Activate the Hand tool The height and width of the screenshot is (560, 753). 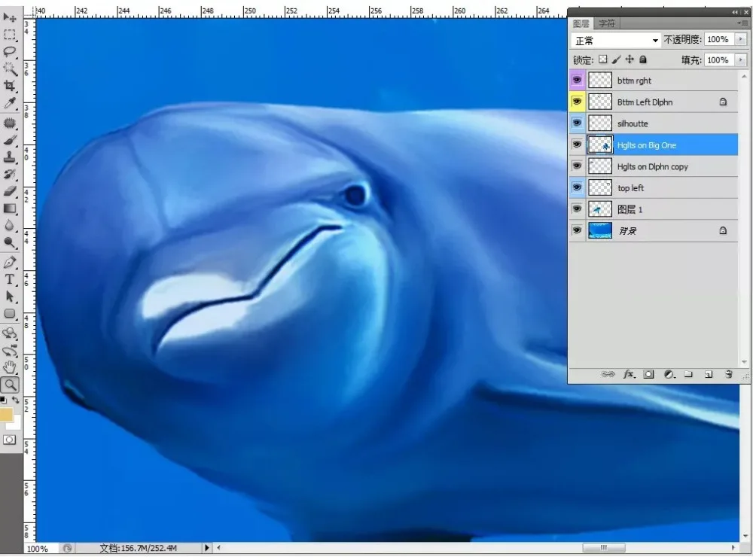10,367
